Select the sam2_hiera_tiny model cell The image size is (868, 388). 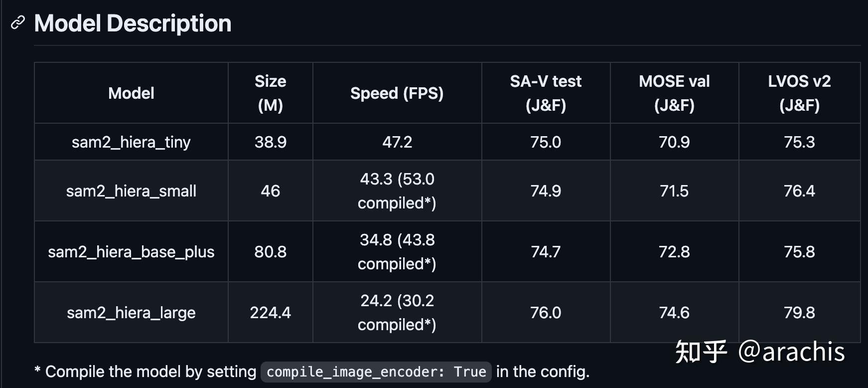131,142
